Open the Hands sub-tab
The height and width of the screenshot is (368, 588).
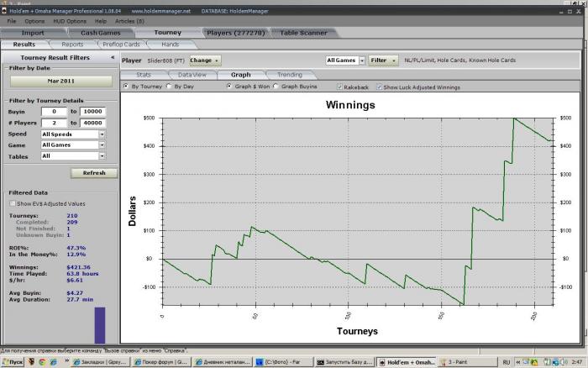(x=171, y=45)
